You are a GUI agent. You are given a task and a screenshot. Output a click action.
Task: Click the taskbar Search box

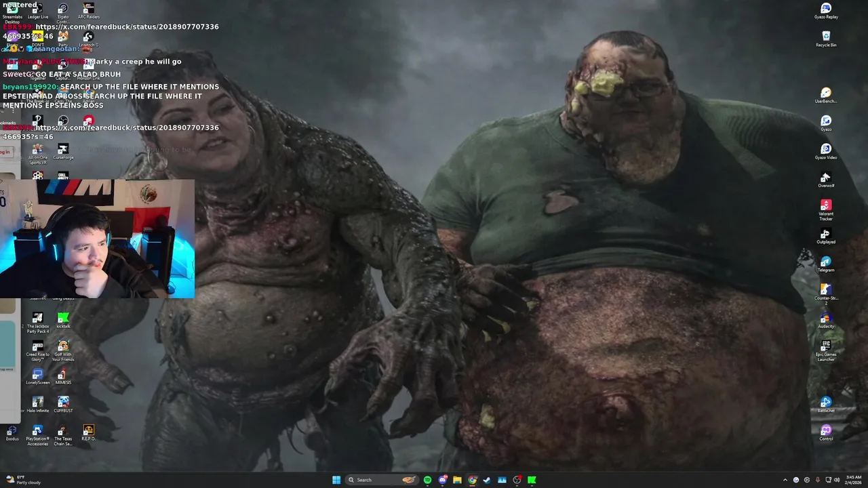[x=382, y=480]
